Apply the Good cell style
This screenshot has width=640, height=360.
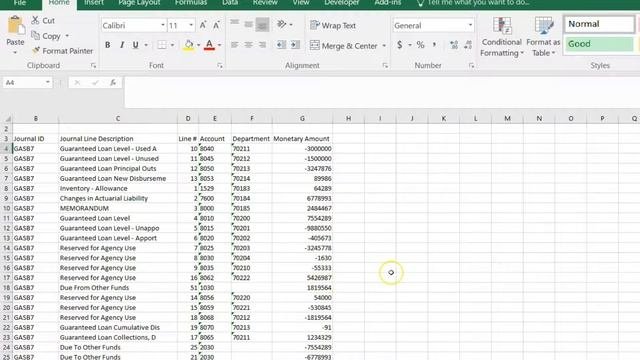[x=599, y=44]
